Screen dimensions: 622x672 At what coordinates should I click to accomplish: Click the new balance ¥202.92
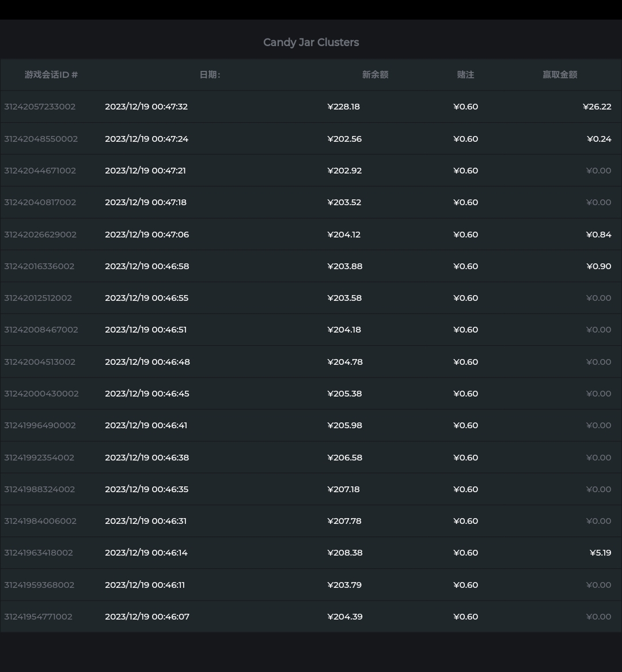click(x=344, y=171)
